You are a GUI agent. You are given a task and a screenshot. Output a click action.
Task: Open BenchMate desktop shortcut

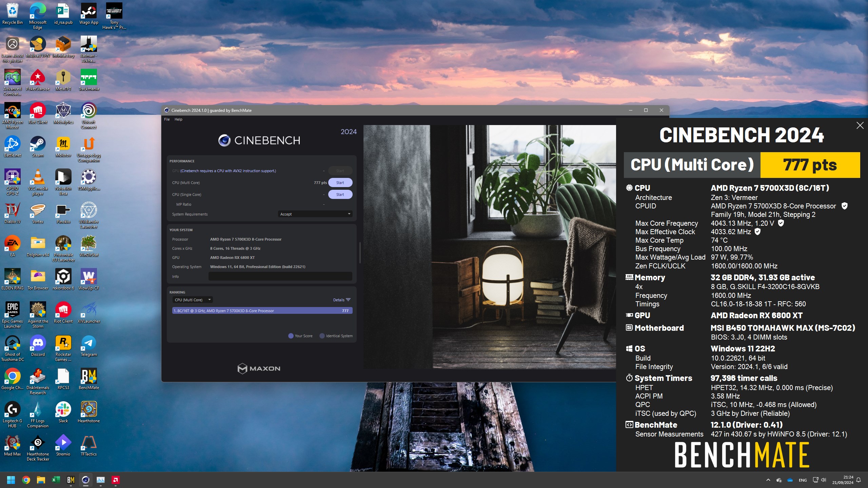click(x=89, y=379)
